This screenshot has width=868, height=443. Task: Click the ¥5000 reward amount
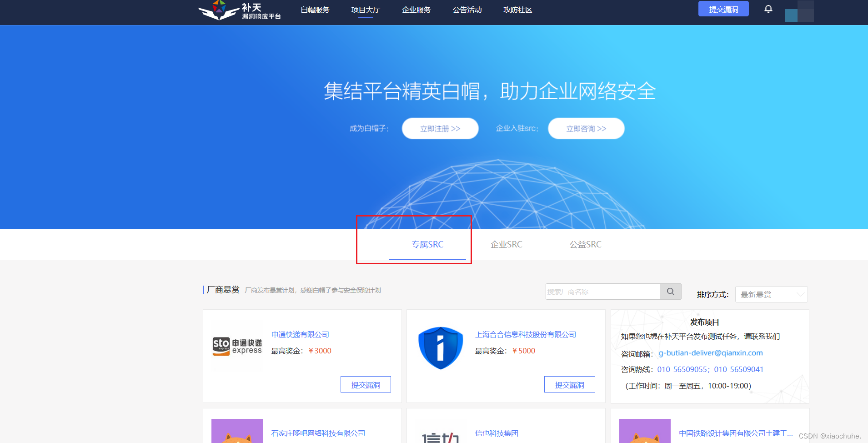523,351
